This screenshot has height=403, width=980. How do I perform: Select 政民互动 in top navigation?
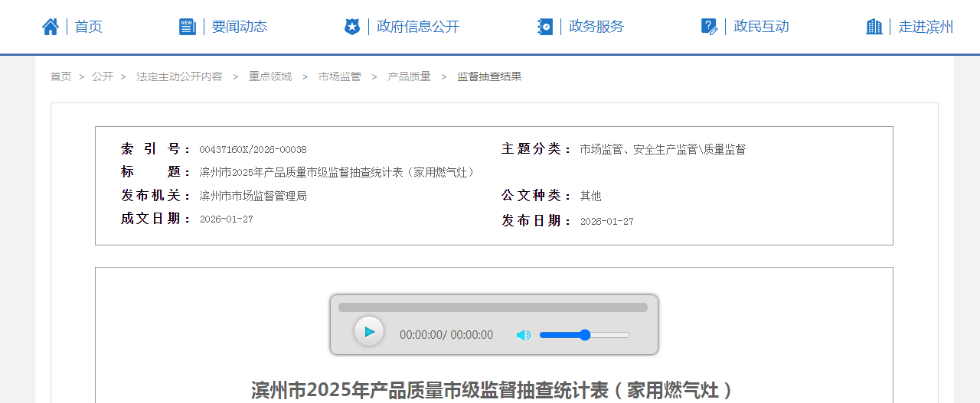click(x=761, y=27)
